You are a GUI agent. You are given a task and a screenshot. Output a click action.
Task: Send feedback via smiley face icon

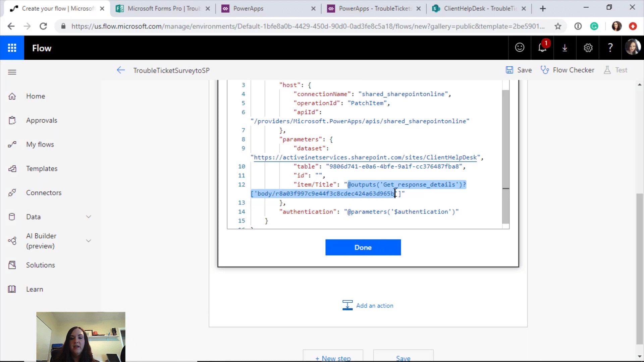point(520,48)
